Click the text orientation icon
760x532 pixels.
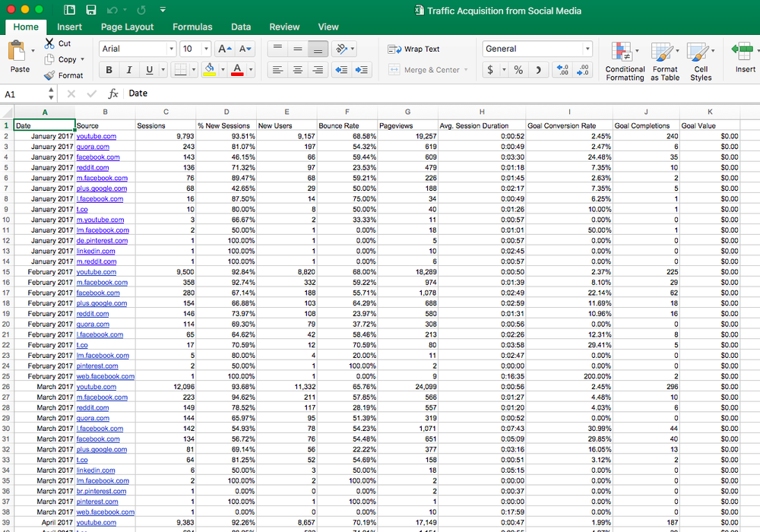(341, 49)
